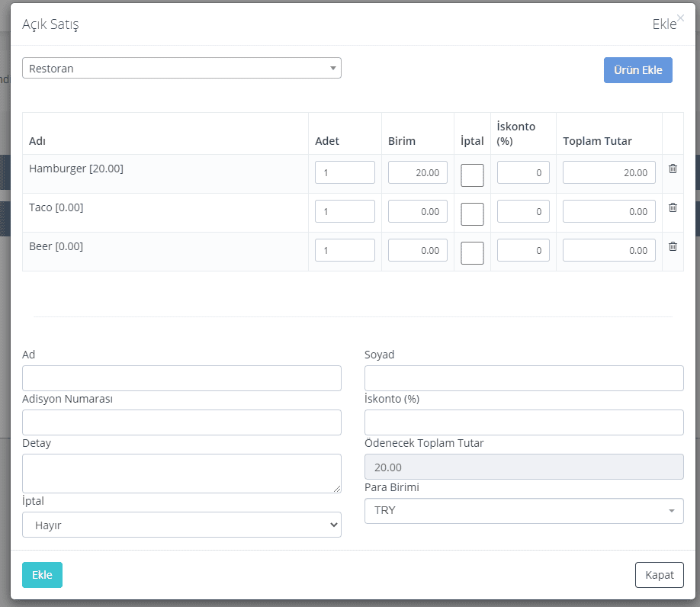Focus the Ad input field
This screenshot has width=700, height=607.
click(181, 378)
